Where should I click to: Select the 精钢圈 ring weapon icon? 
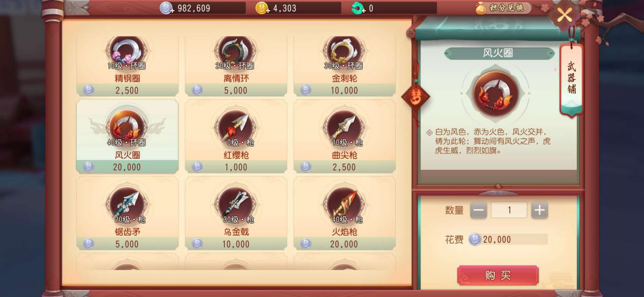[x=127, y=51]
